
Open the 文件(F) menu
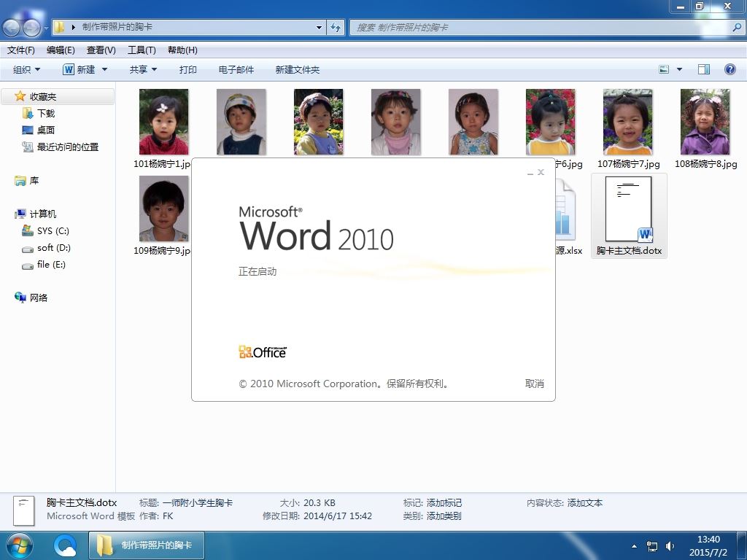pos(21,50)
